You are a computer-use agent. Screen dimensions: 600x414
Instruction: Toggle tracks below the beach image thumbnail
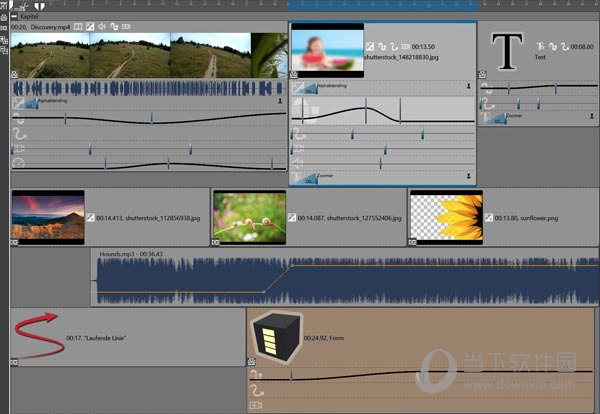(x=295, y=75)
